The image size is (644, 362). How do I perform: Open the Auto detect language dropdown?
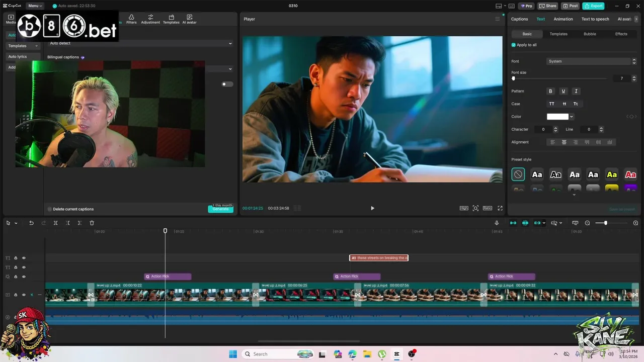140,43
